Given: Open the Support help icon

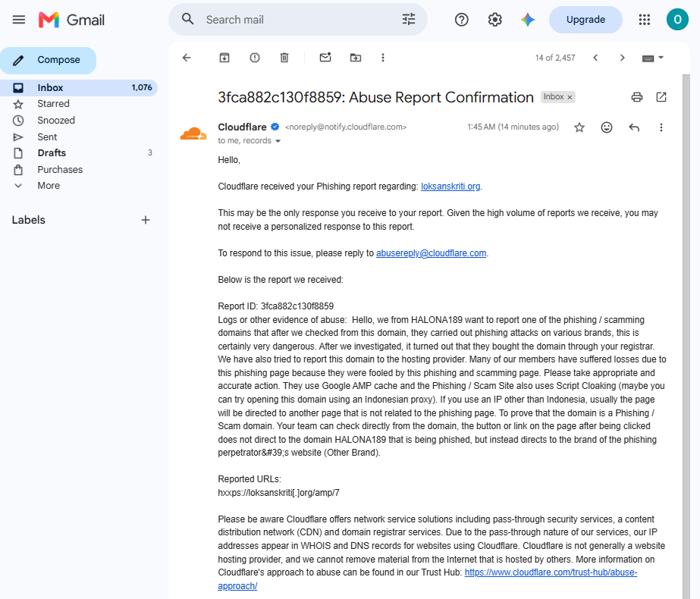Looking at the screenshot, I should 462,20.
